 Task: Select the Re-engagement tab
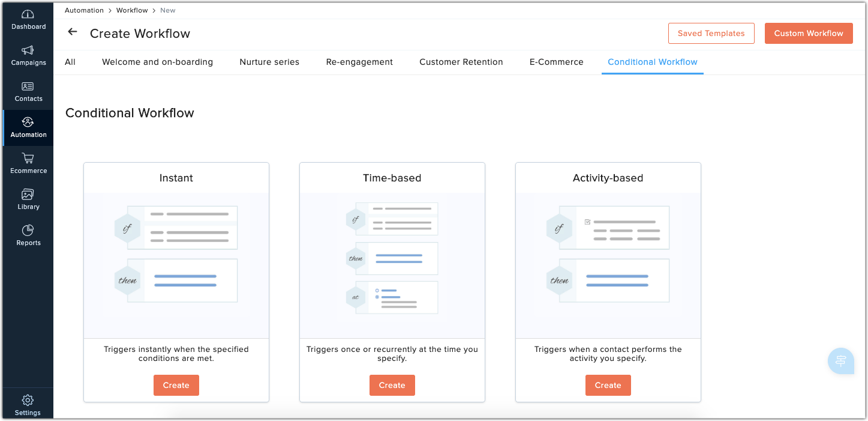click(359, 62)
